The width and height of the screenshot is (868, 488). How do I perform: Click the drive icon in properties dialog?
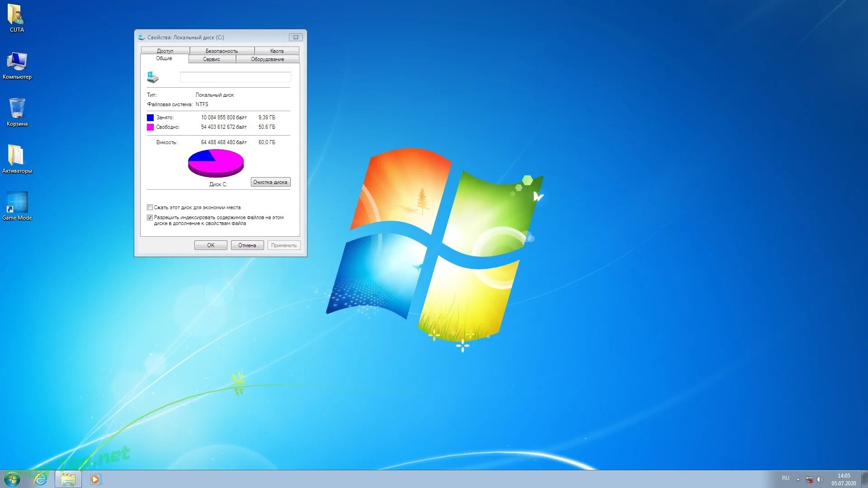click(x=153, y=77)
